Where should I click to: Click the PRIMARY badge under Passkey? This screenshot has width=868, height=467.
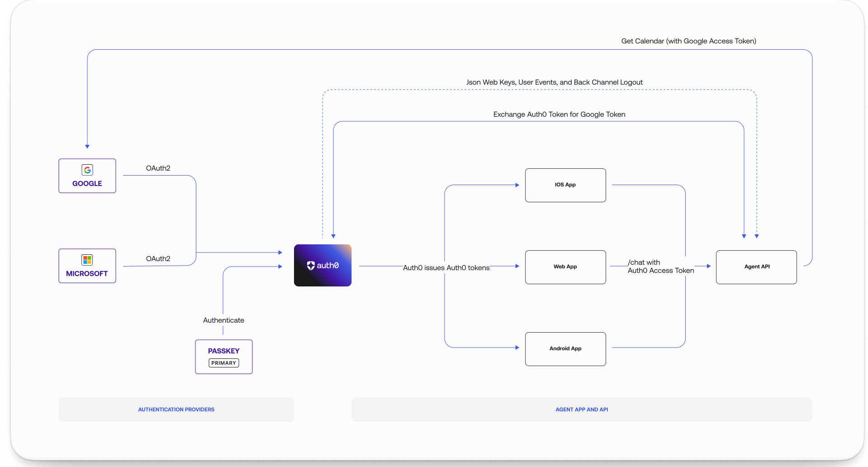tap(224, 363)
